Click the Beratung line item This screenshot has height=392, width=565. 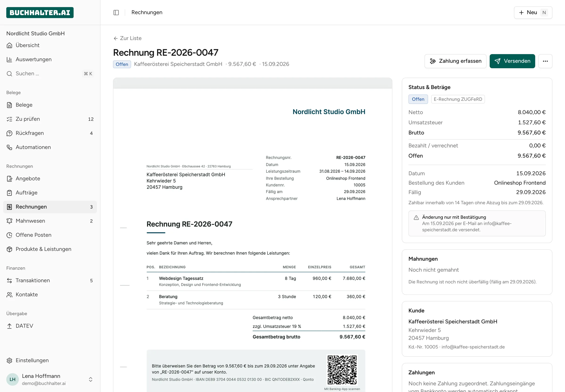pos(256,300)
